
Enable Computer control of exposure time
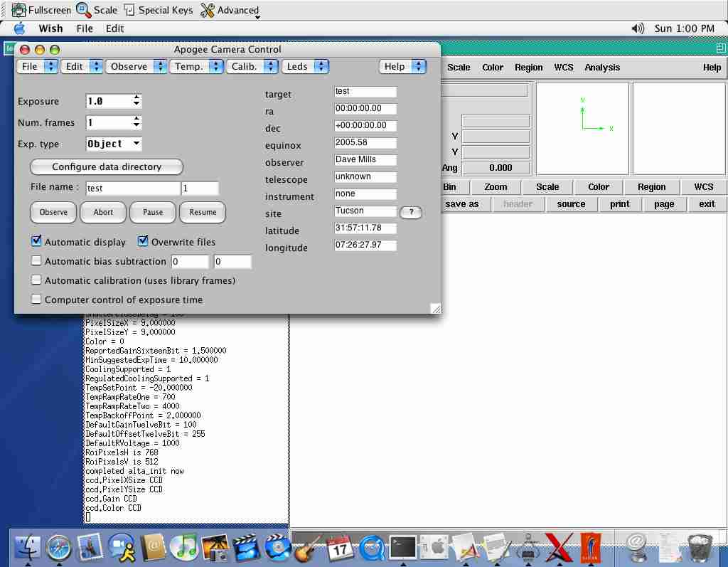coord(36,299)
